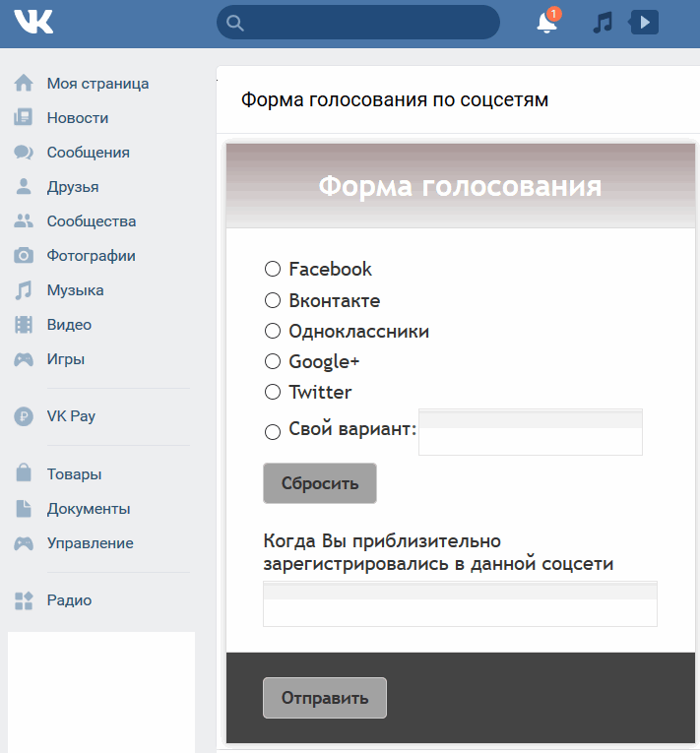Open VK Pay link in sidebar
The width and height of the screenshot is (700, 753).
click(x=71, y=416)
